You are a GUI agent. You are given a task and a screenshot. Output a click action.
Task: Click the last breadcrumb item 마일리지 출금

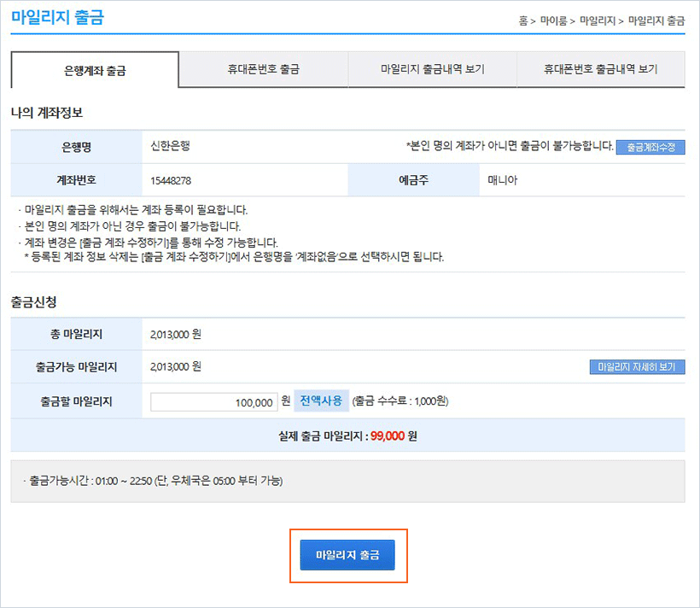(656, 20)
